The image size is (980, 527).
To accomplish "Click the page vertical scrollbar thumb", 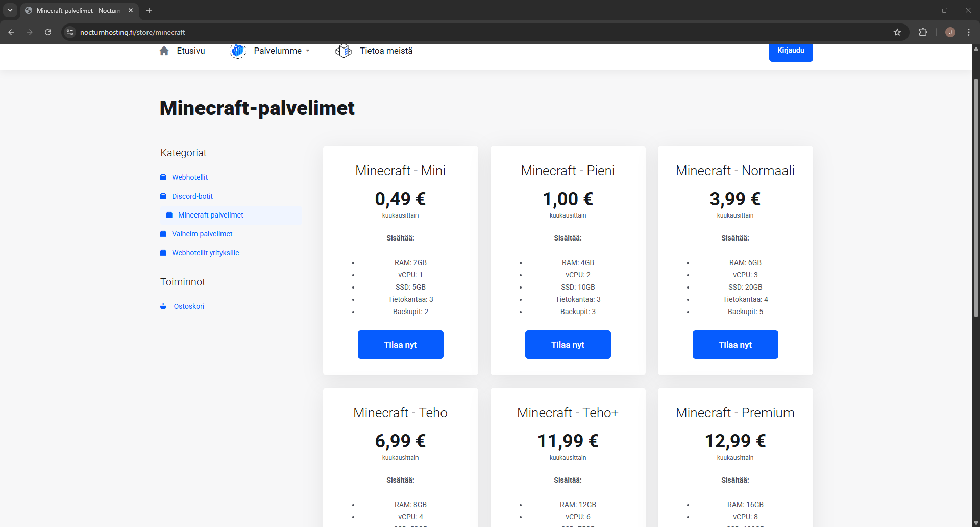I will [x=976, y=198].
